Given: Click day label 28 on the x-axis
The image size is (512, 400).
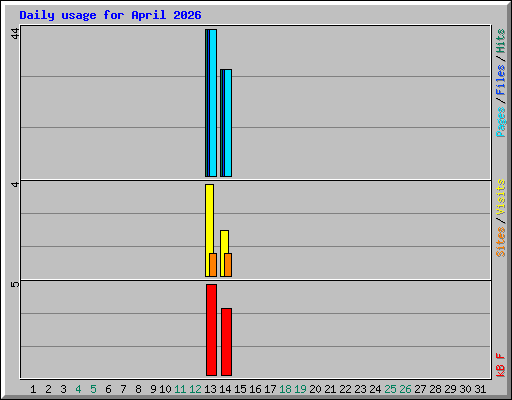Looking at the screenshot, I should coord(435,389).
